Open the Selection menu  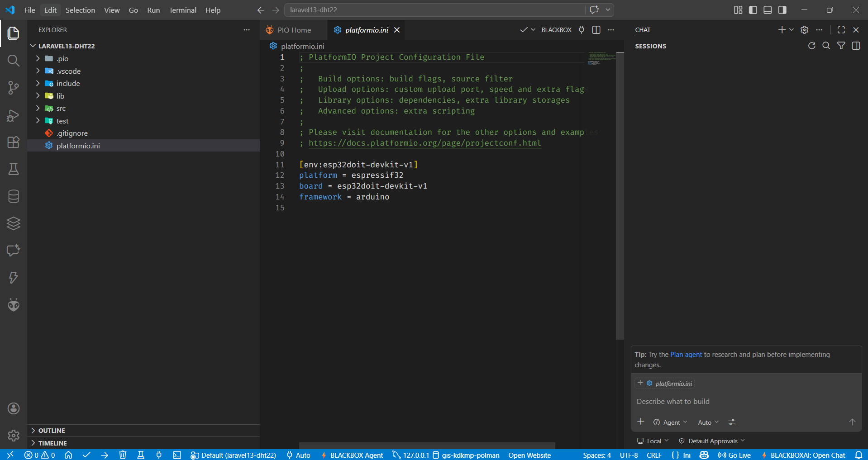pyautogui.click(x=80, y=10)
